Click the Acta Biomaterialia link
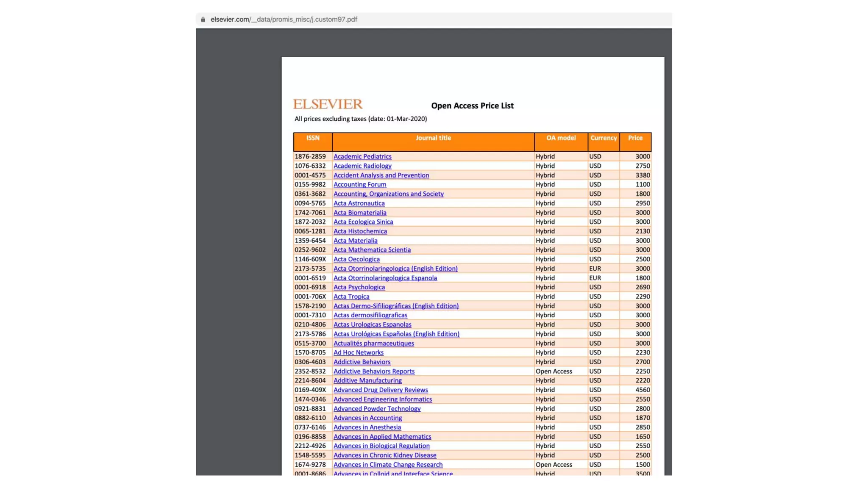The height and width of the screenshot is (488, 868). (360, 212)
